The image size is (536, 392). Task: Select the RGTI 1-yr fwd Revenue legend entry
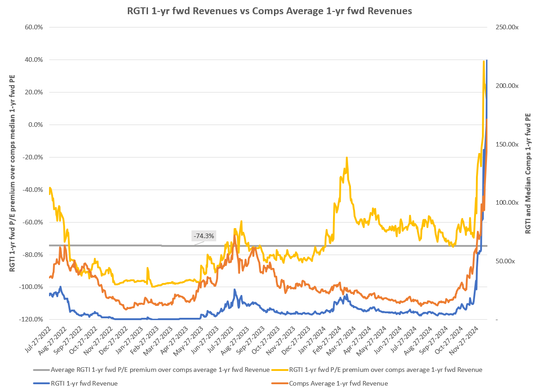(76, 383)
